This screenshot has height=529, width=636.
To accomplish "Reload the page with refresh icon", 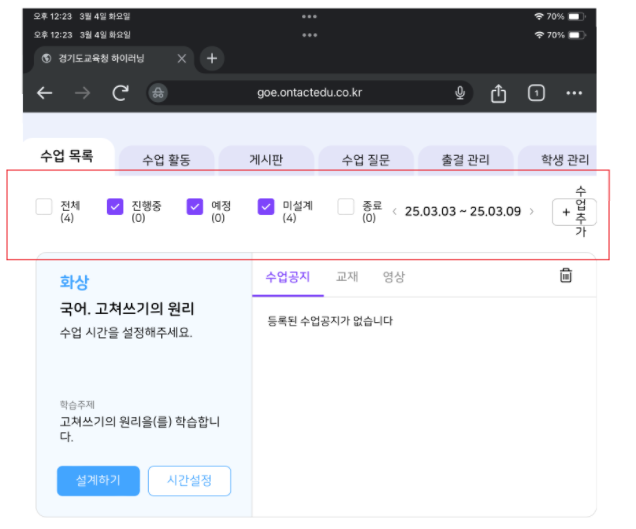I will point(120,93).
